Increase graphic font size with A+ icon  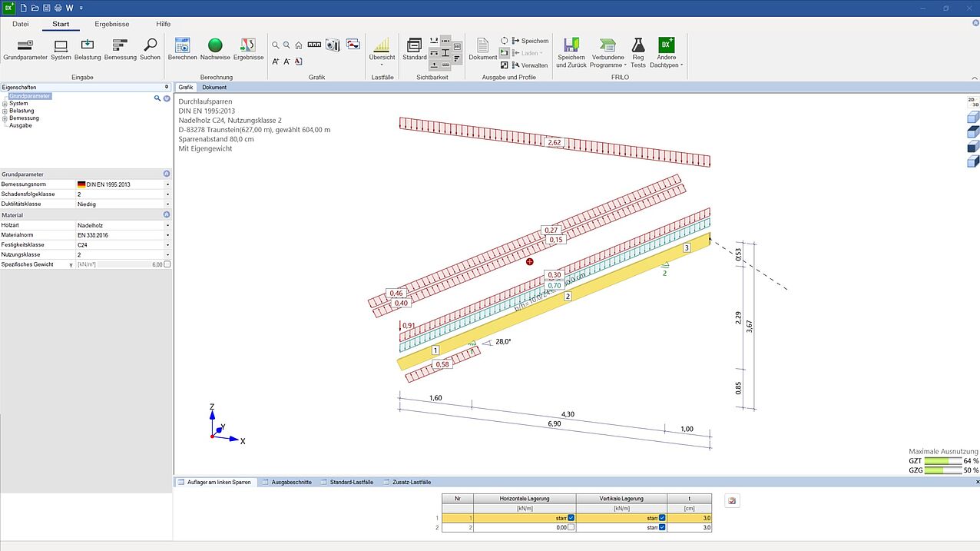coord(276,61)
